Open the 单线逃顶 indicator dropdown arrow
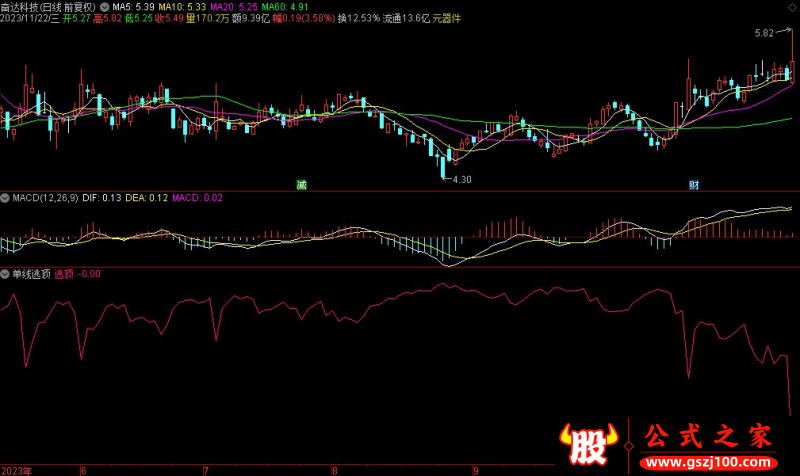 5,272
